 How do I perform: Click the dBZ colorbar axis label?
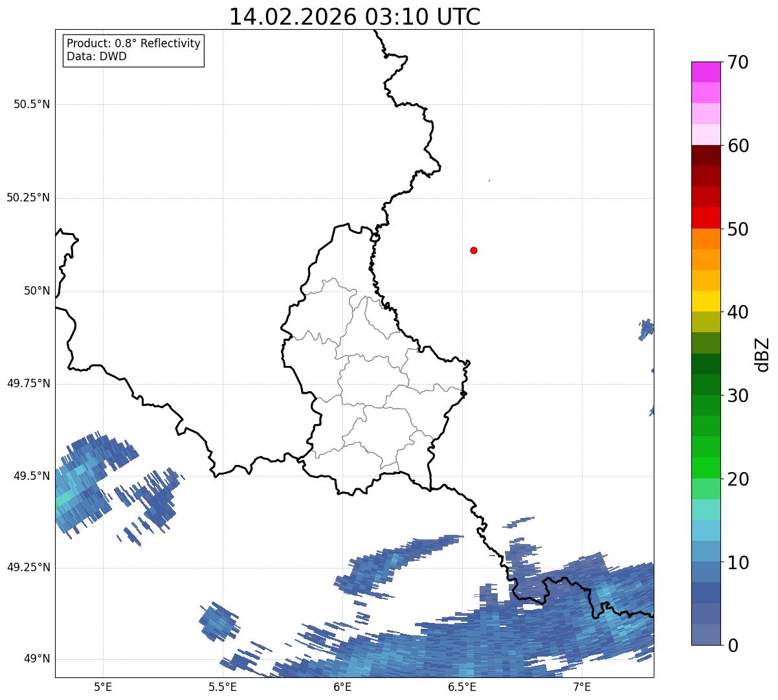click(762, 354)
